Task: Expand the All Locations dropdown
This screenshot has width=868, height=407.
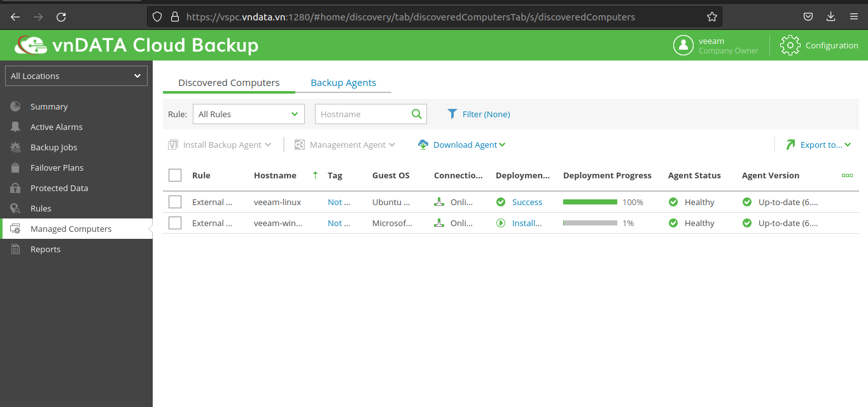Action: [x=76, y=76]
